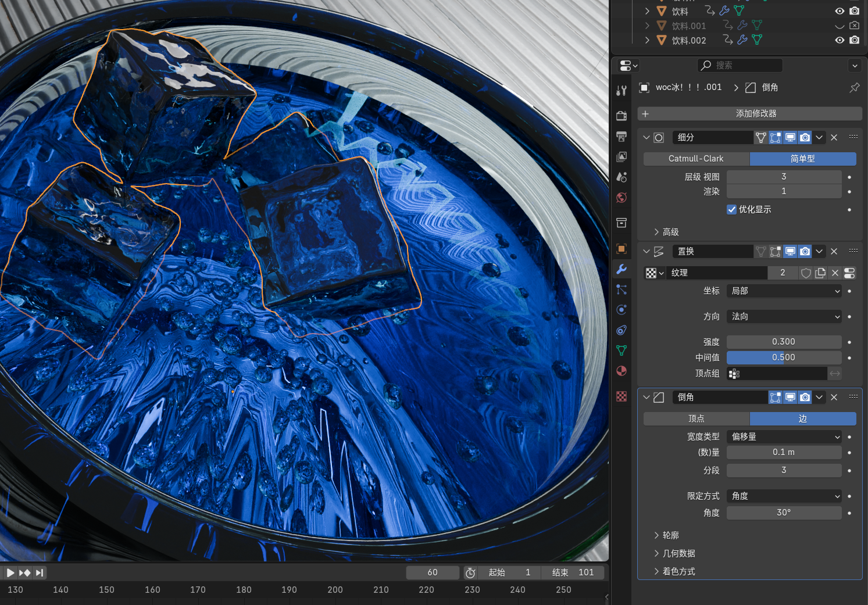Select the 简单型 subdivision type
This screenshot has height=605, width=868.
coord(803,159)
